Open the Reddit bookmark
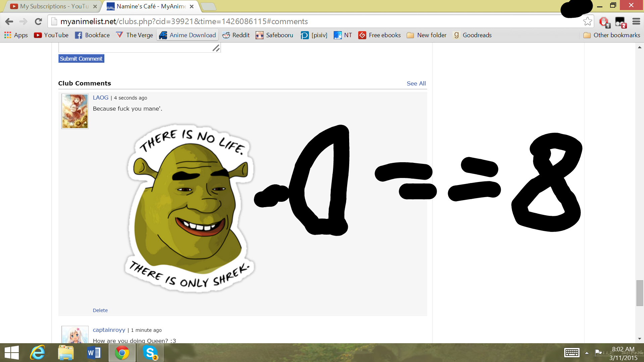 coord(236,35)
